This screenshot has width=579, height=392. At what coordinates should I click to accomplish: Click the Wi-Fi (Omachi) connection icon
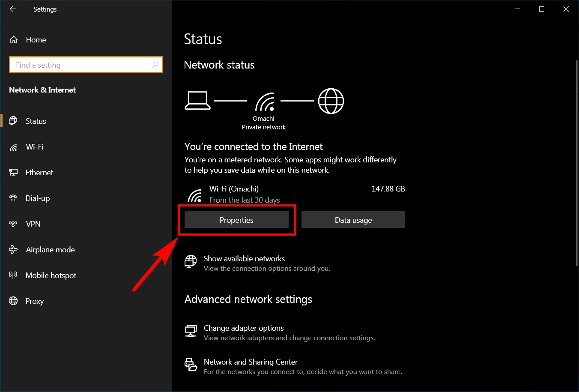(195, 196)
